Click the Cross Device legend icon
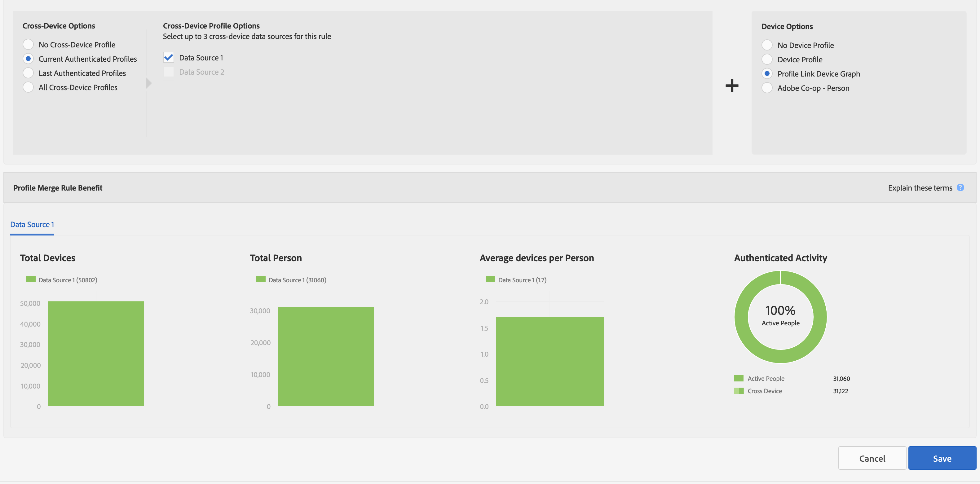 point(739,391)
